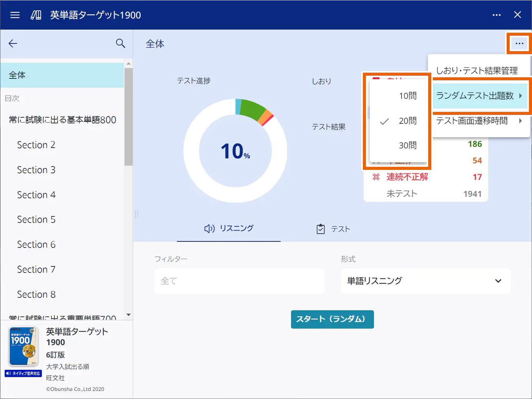Image resolution: width=532 pixels, height=399 pixels.
Task: Click the chevron of 単語リスニング combo box
Action: [498, 281]
